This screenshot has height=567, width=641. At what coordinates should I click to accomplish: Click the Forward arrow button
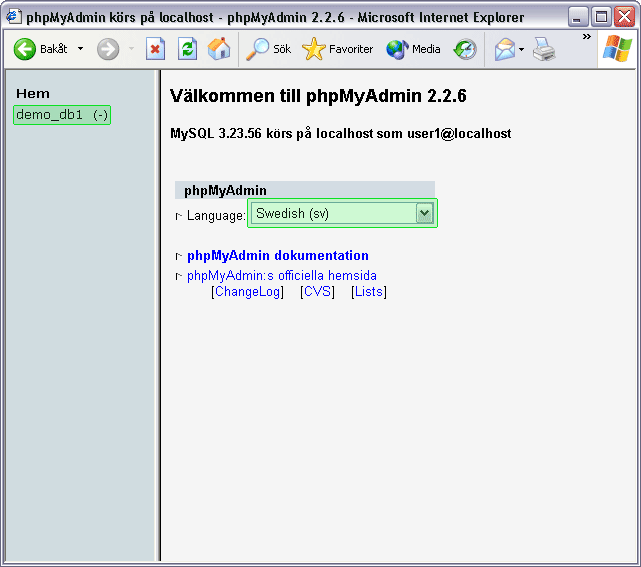tap(108, 49)
